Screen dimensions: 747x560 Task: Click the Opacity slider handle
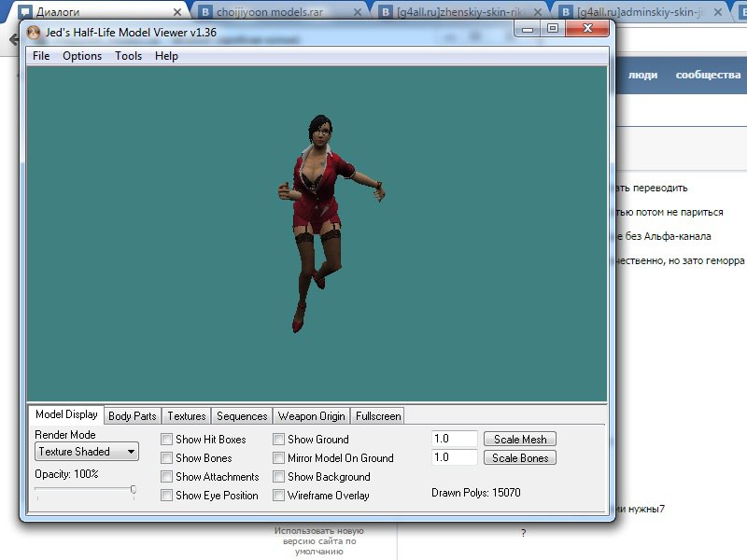click(x=134, y=489)
